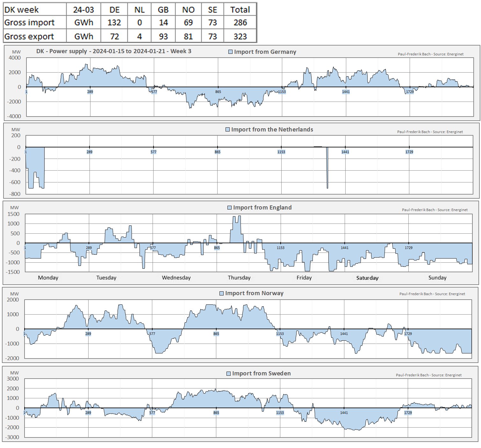Click marker 1729 on the Sweden chart
481x448 pixels.
coord(408,413)
